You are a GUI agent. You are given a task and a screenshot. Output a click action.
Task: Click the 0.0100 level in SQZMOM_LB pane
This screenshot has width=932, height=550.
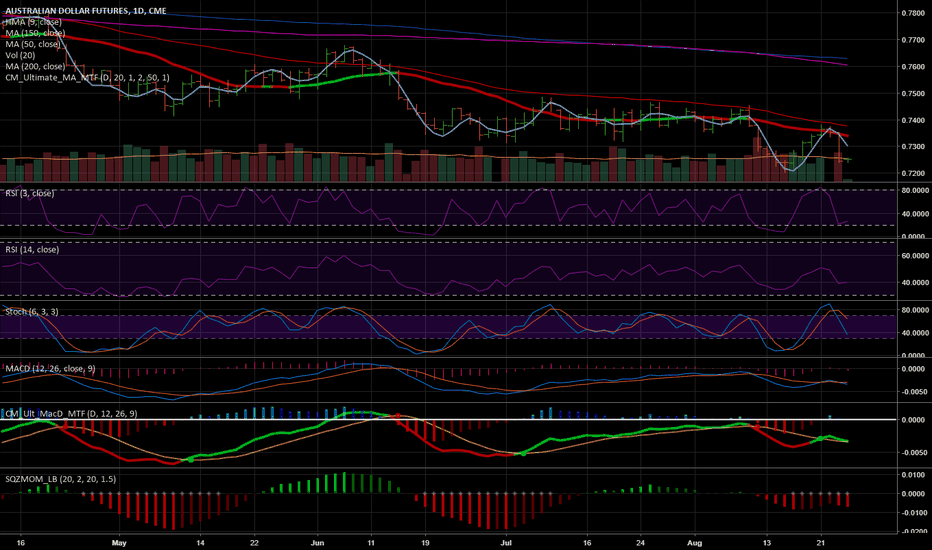pos(914,474)
